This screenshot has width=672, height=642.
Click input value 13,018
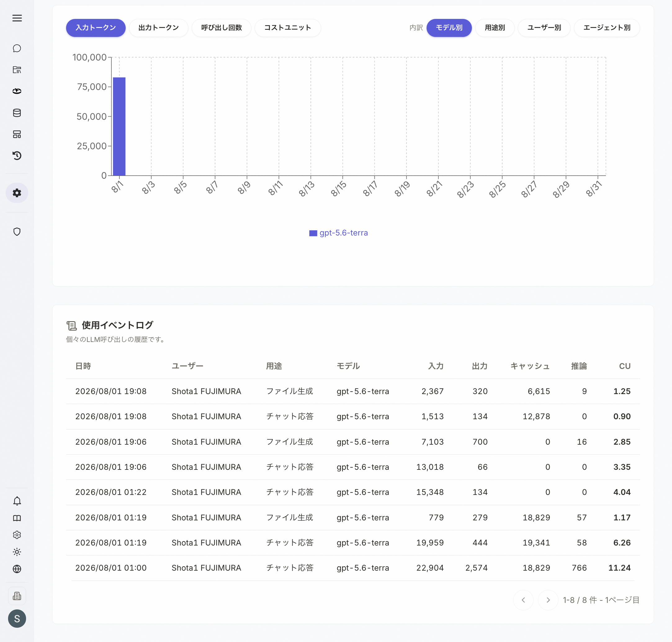coord(430,467)
